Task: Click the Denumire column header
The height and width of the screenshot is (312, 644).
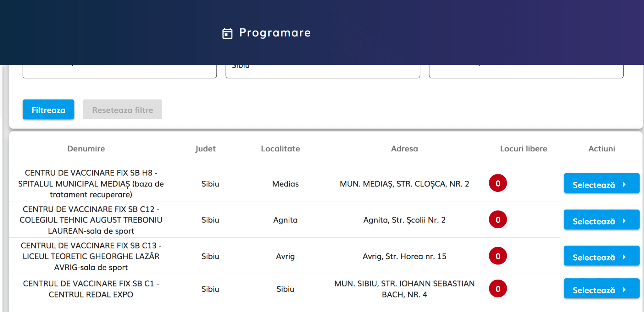Action: (86, 149)
